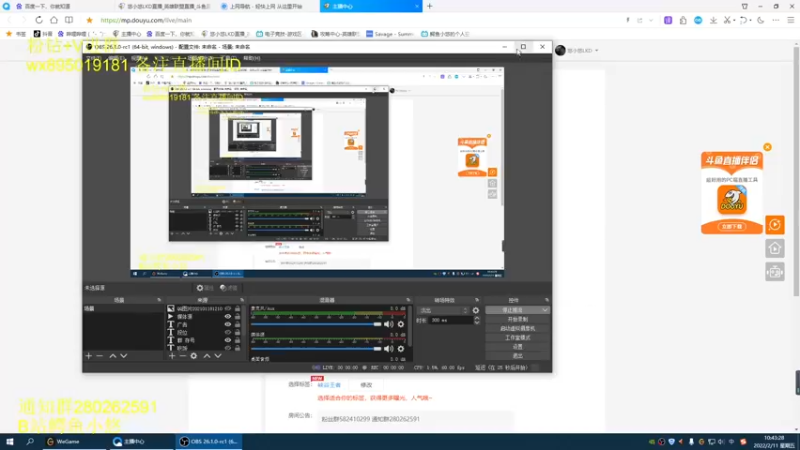Click the home icon in the page sidebar
Viewport: 800px width, 450px height.
click(774, 248)
